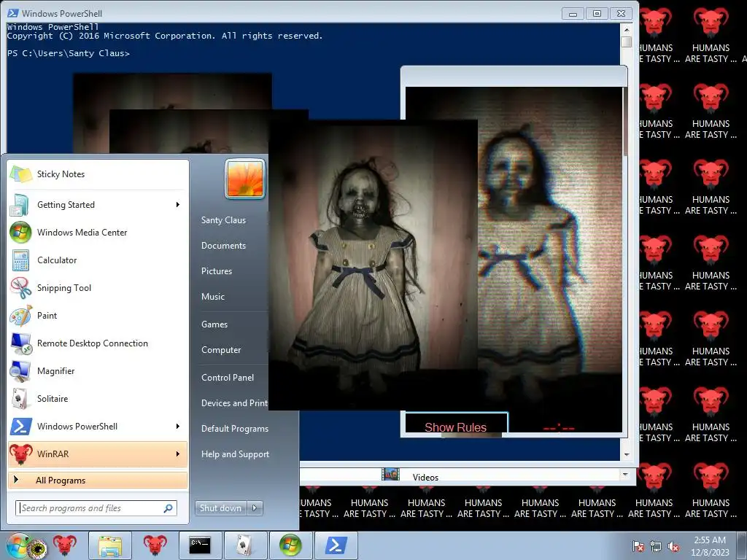Click Search programs and files field
Viewport: 747px width, 560px height.
pyautogui.click(x=96, y=508)
